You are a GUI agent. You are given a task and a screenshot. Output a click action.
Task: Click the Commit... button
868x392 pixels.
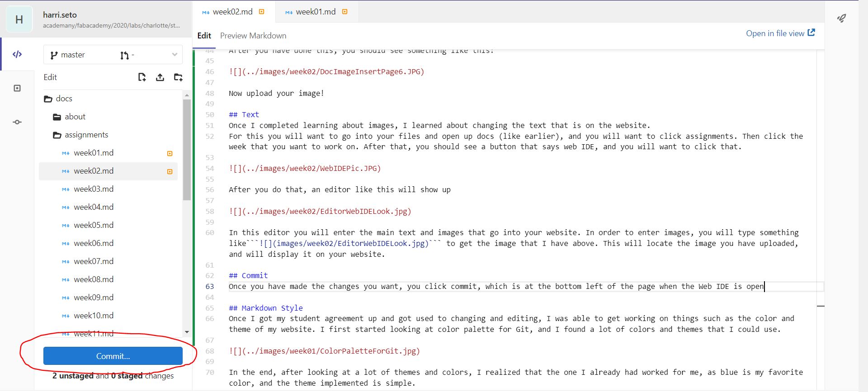pos(113,356)
